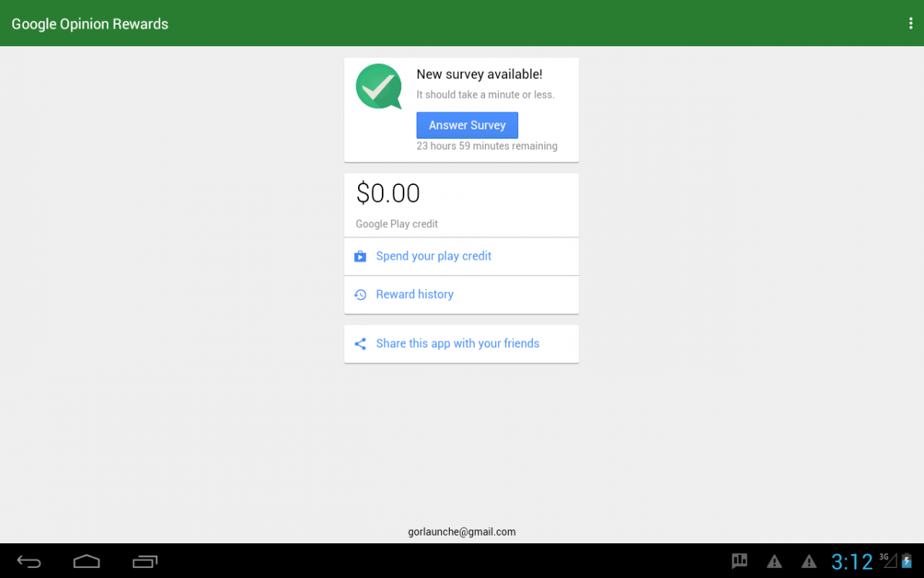
Task: Tap the Android home navigation button
Action: (x=86, y=561)
